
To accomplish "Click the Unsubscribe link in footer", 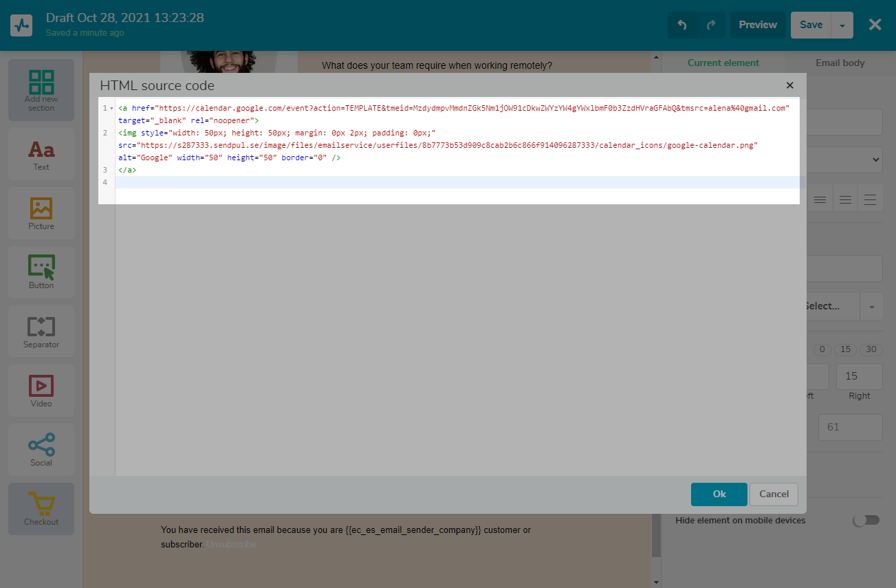I will click(x=232, y=544).
